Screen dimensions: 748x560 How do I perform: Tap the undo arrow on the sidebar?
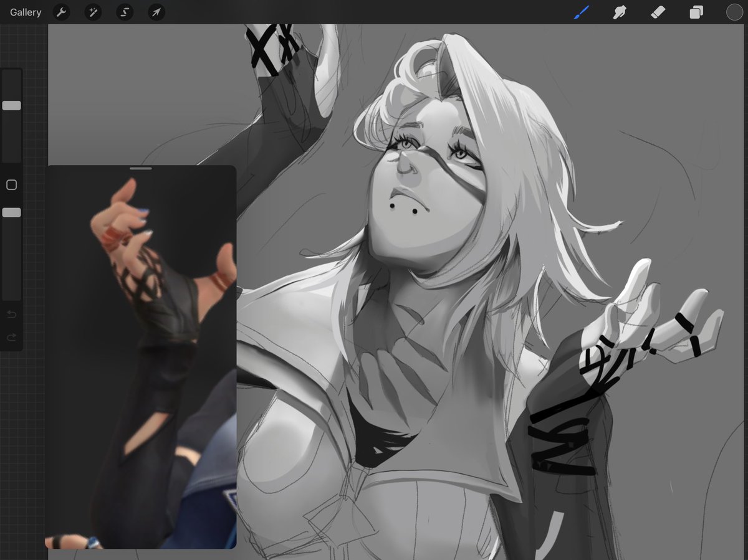11,314
